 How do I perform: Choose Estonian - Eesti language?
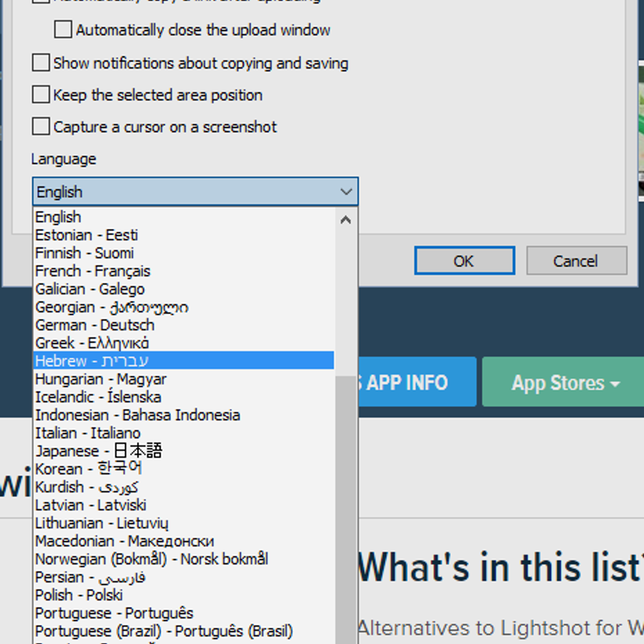tap(184, 235)
